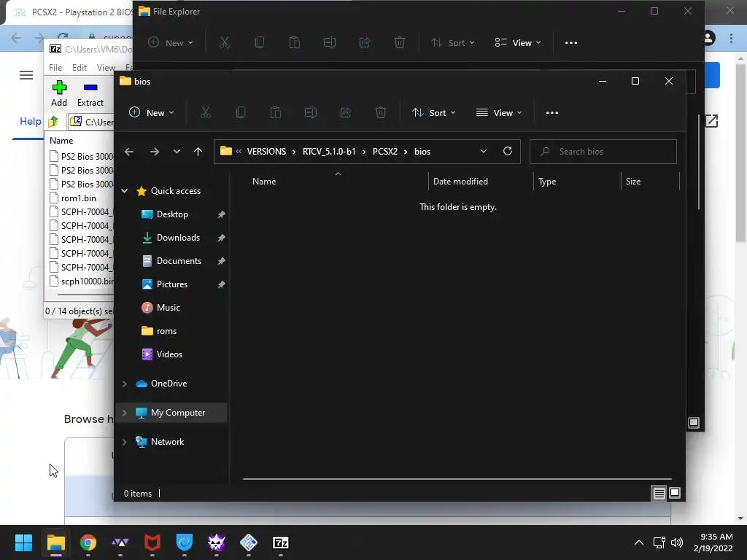Click Add button in 7-Zip window

coord(59,94)
